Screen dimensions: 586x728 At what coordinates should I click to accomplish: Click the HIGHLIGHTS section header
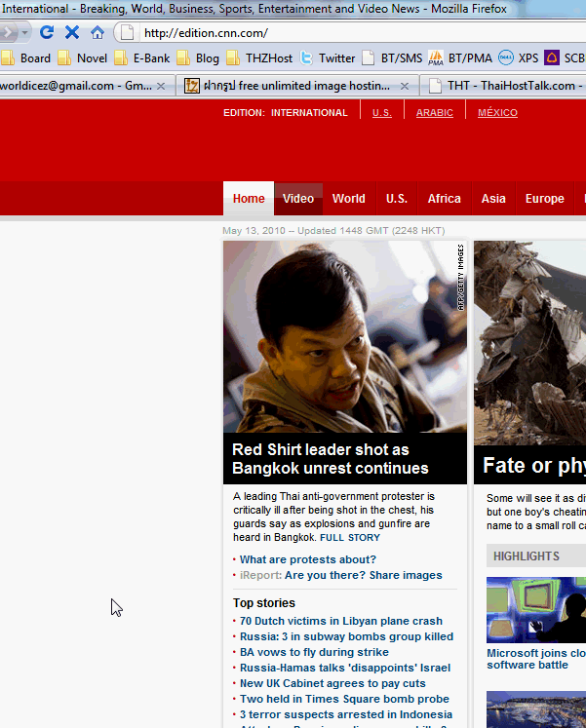click(x=536, y=556)
